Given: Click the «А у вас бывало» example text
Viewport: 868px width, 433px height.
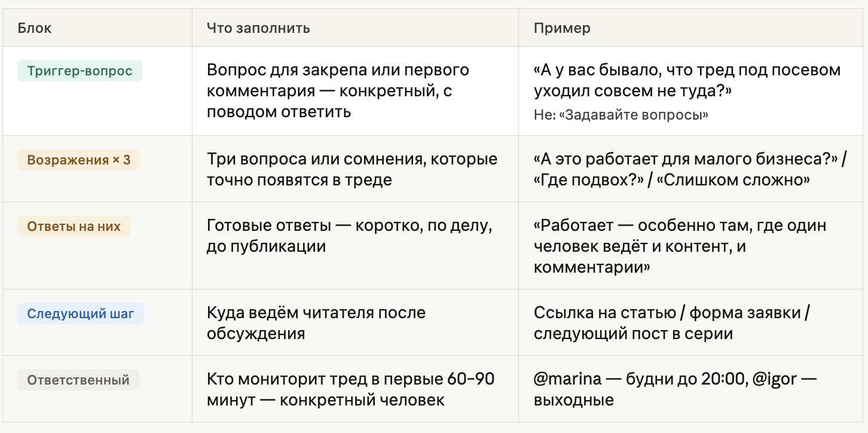Looking at the screenshot, I should click(686, 80).
